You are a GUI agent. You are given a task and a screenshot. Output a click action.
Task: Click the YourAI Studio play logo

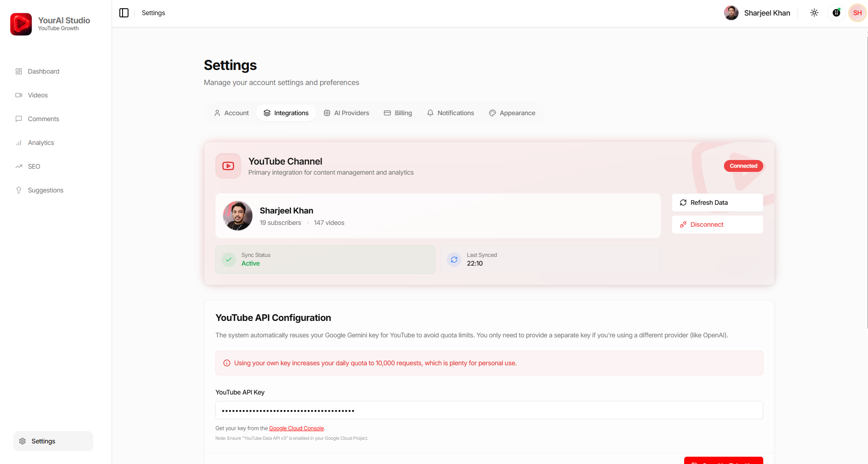pyautogui.click(x=20, y=24)
